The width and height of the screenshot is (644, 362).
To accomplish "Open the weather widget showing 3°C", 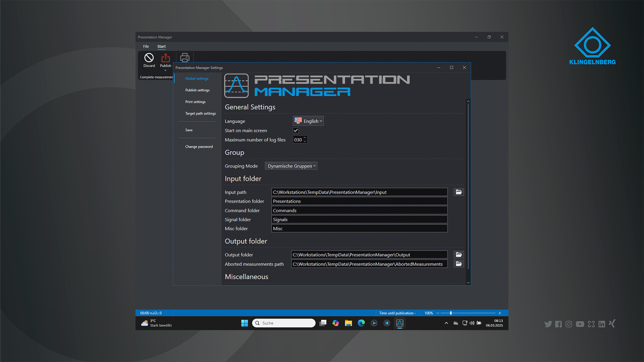I will pos(156,323).
